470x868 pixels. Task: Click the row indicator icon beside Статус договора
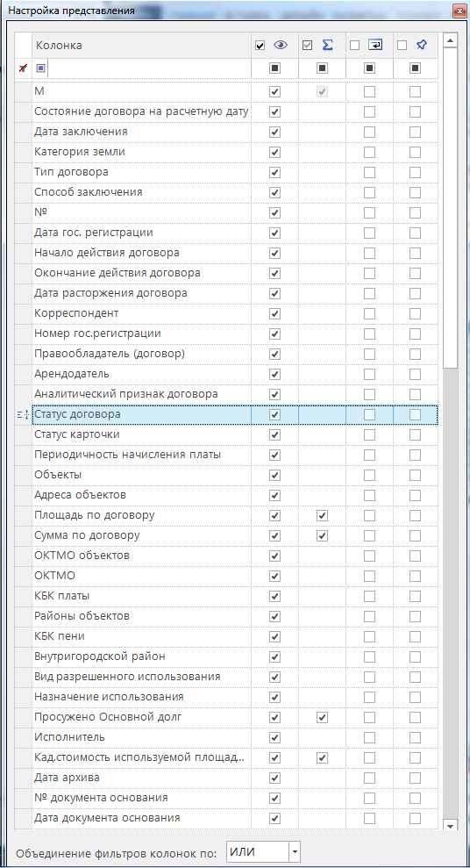pyautogui.click(x=23, y=414)
